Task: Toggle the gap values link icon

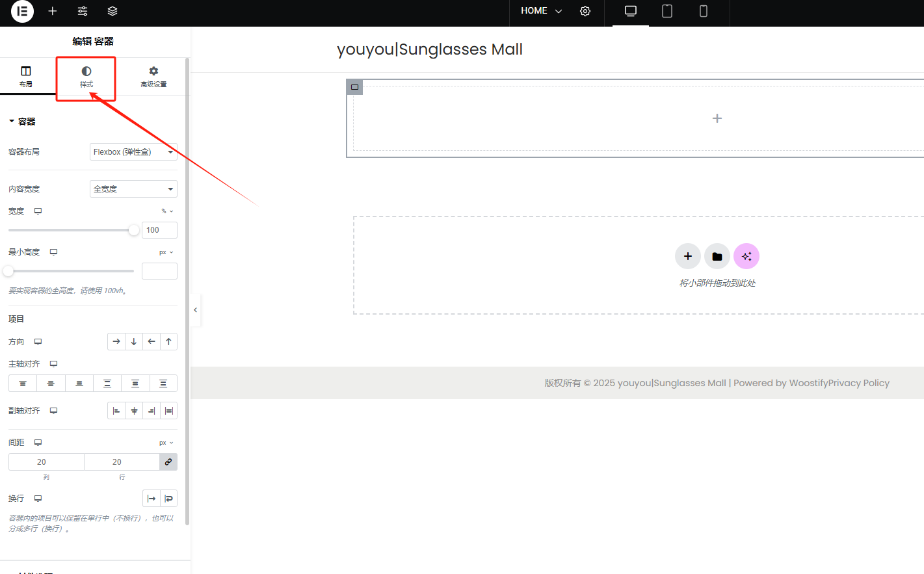Action: click(x=168, y=462)
